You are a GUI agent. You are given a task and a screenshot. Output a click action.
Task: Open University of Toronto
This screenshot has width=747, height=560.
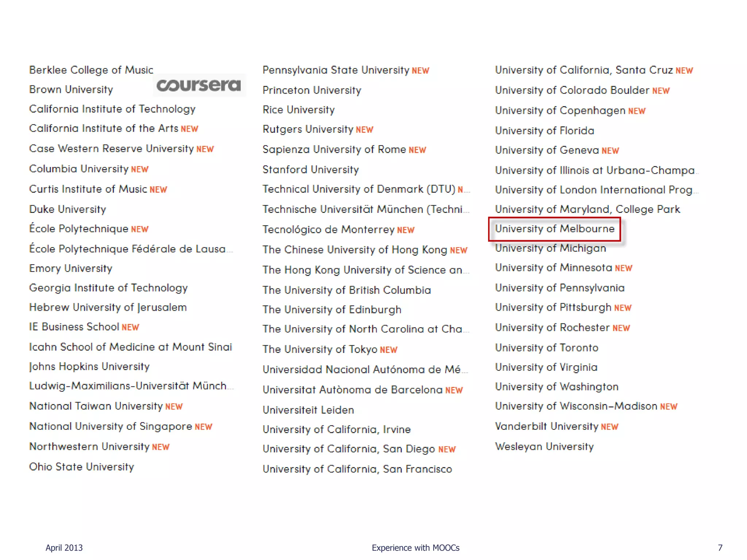547,348
